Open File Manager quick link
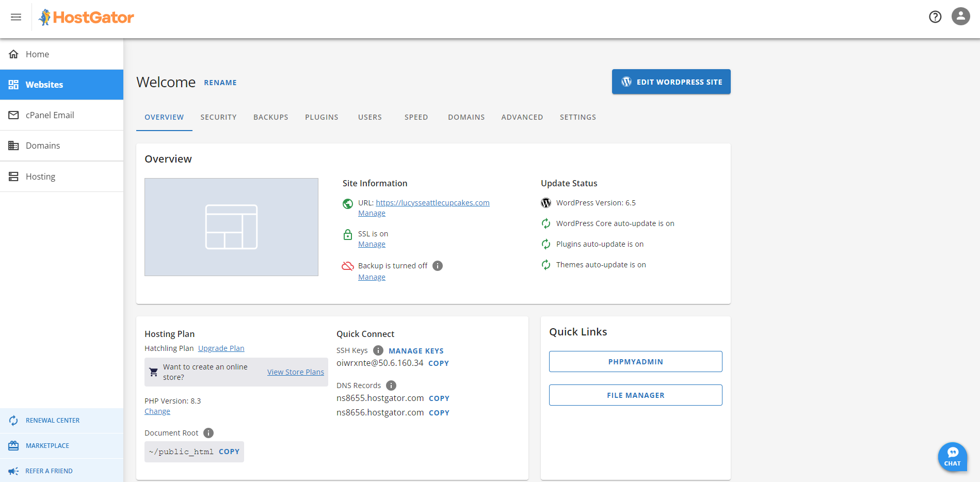The image size is (980, 482). pyautogui.click(x=636, y=395)
